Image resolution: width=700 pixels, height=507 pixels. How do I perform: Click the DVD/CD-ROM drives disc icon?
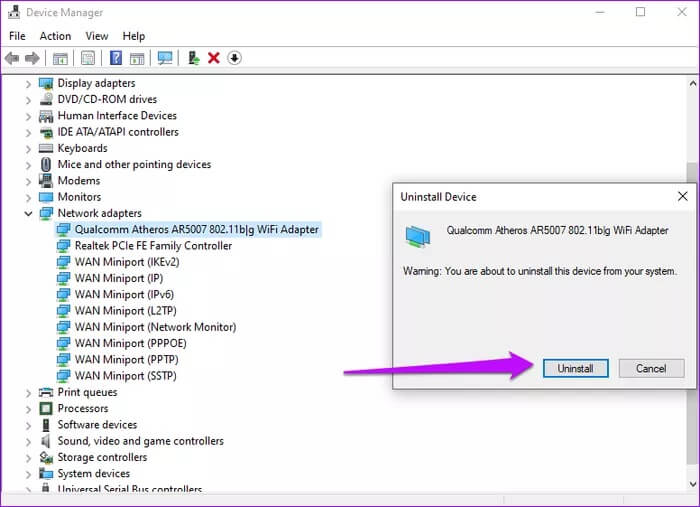click(46, 100)
